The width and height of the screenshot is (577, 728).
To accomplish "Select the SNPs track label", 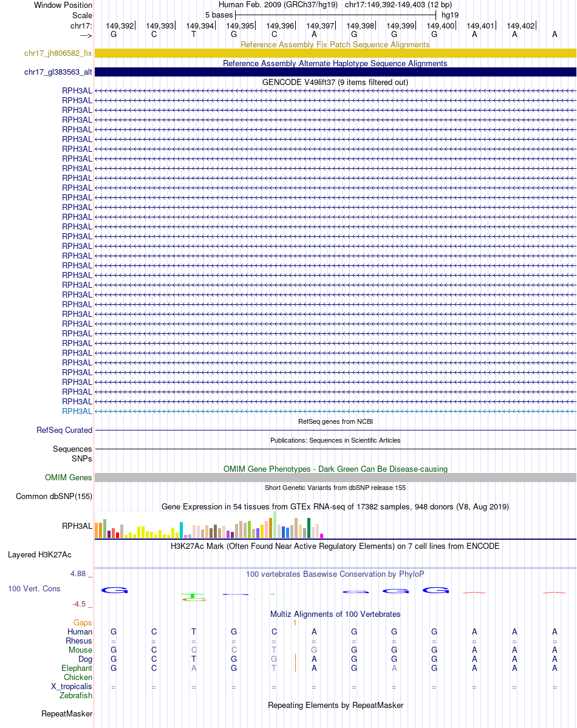I will 82,458.
